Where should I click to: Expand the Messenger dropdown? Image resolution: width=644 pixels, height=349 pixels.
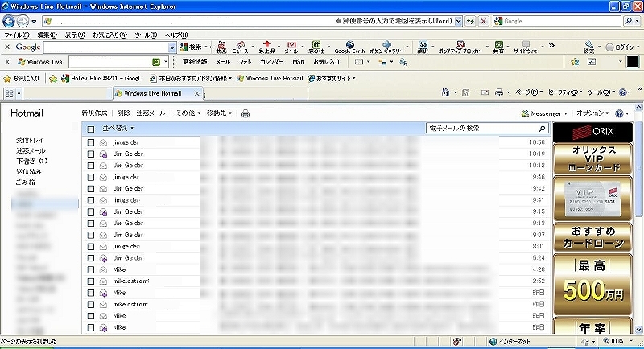pyautogui.click(x=566, y=113)
